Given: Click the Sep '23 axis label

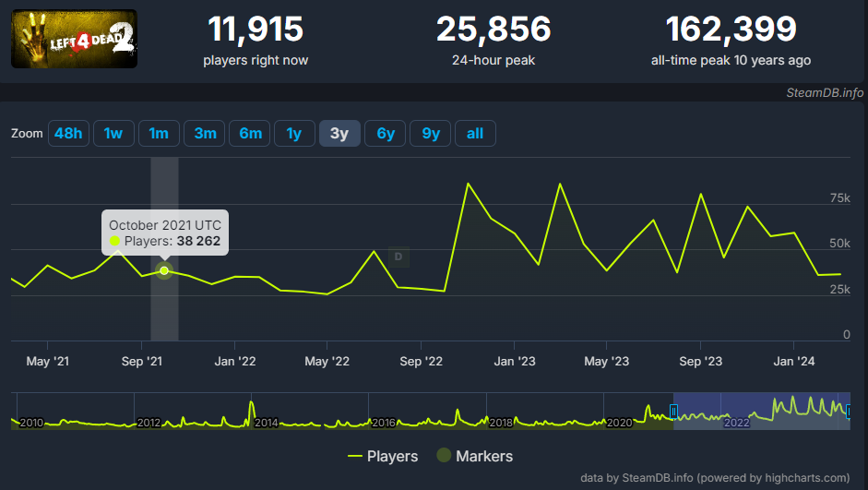Looking at the screenshot, I should point(701,362).
